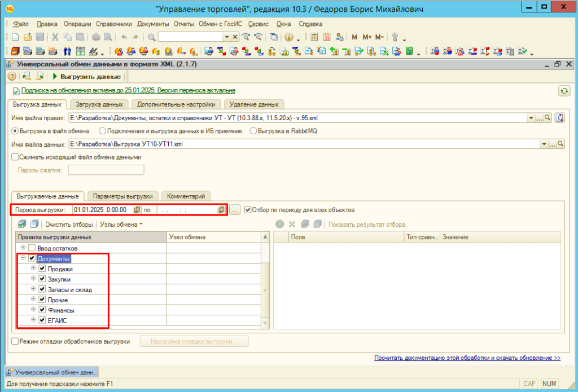The image size is (578, 392).
Task: Switch to Загрузка данных tab
Action: point(99,104)
